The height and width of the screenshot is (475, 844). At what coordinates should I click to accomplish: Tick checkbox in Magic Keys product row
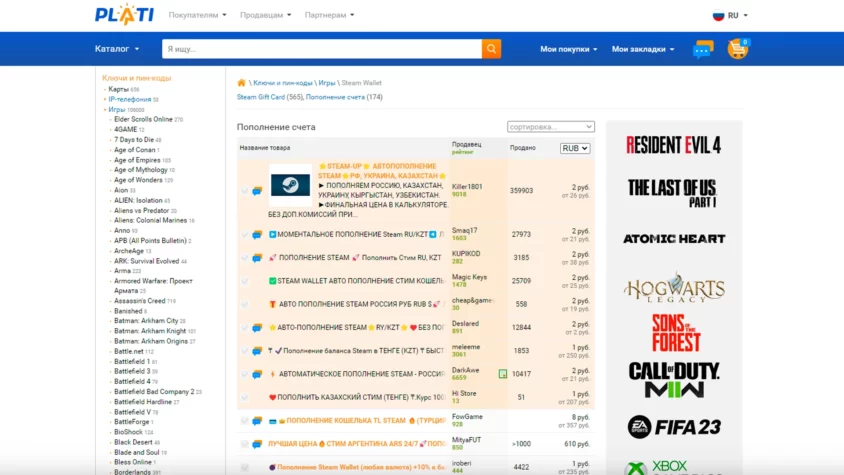pyautogui.click(x=245, y=281)
